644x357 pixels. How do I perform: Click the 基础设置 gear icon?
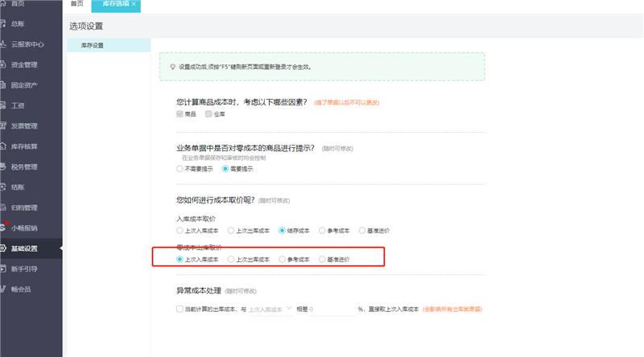click(3, 248)
